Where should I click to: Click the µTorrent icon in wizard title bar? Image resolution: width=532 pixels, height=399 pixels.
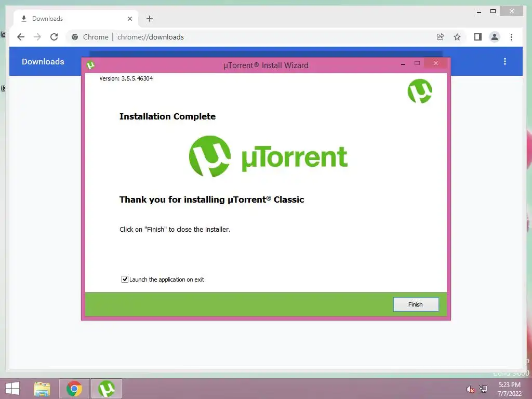(x=90, y=65)
